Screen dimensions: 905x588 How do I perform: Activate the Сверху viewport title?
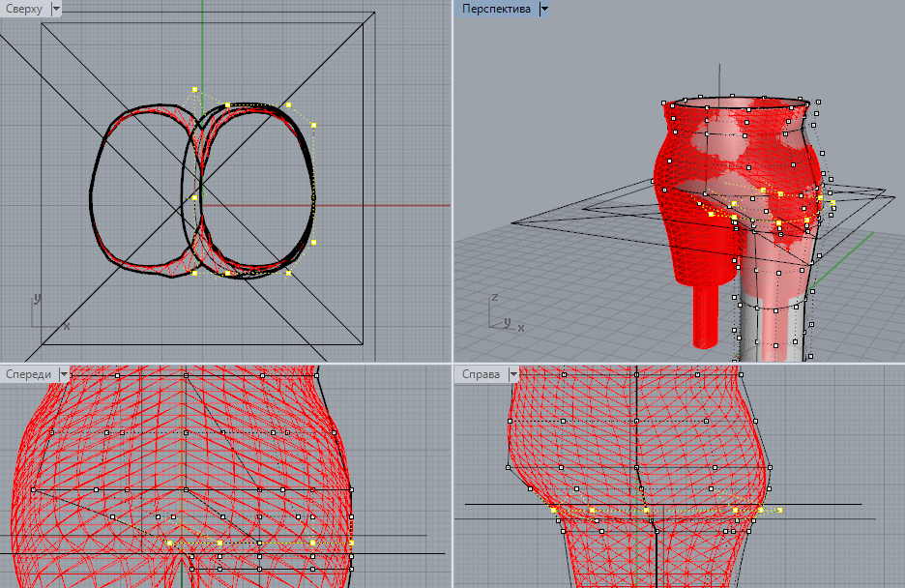(24, 9)
